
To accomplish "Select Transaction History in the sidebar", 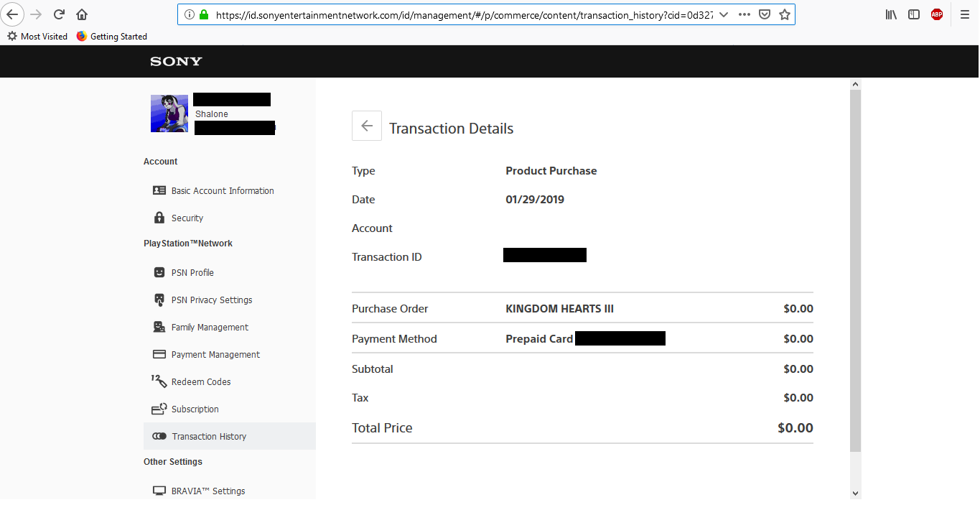I will click(x=230, y=436).
